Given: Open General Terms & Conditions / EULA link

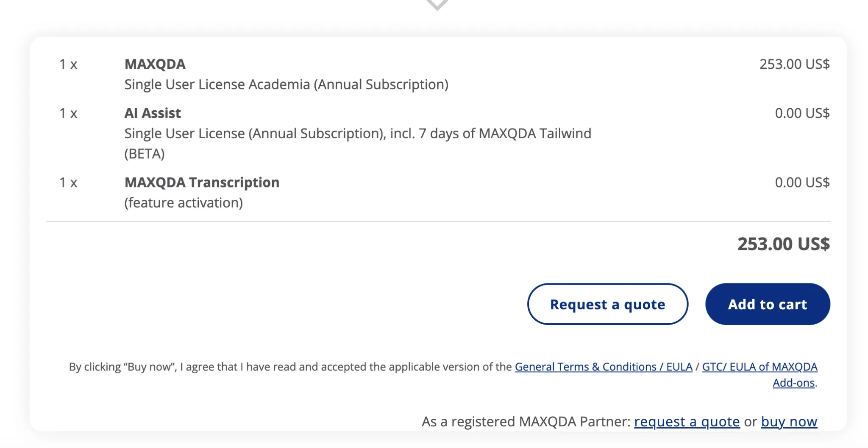Looking at the screenshot, I should pos(604,367).
